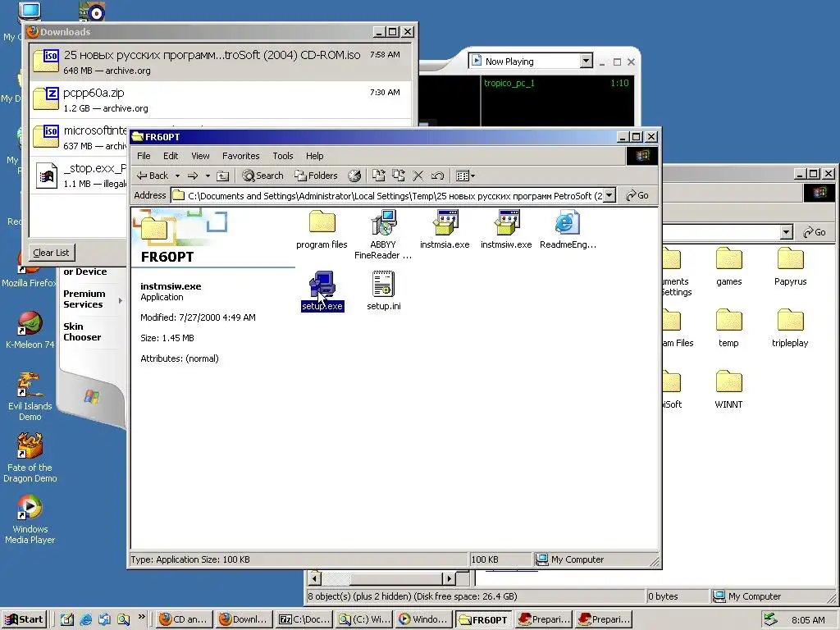Screen dimensions: 840x630
Task: Open the History toolbar icon
Action: (354, 176)
